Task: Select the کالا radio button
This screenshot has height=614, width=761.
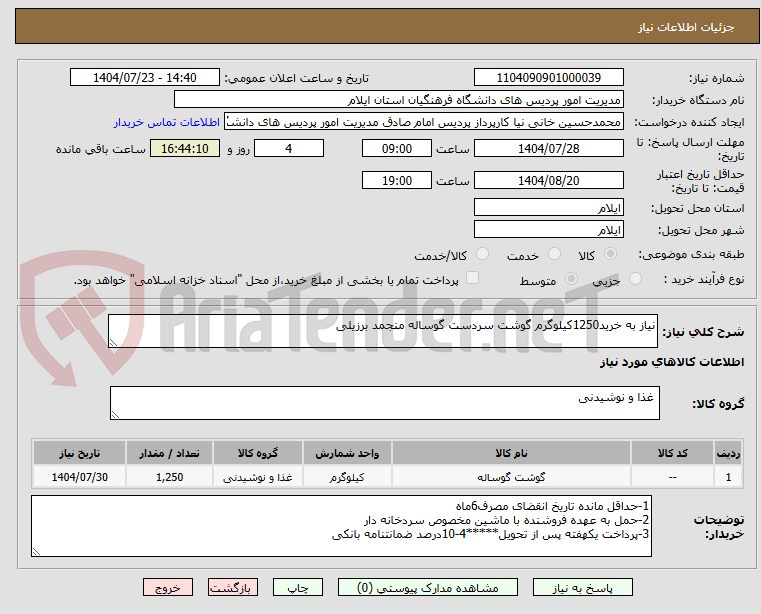Action: (x=611, y=254)
